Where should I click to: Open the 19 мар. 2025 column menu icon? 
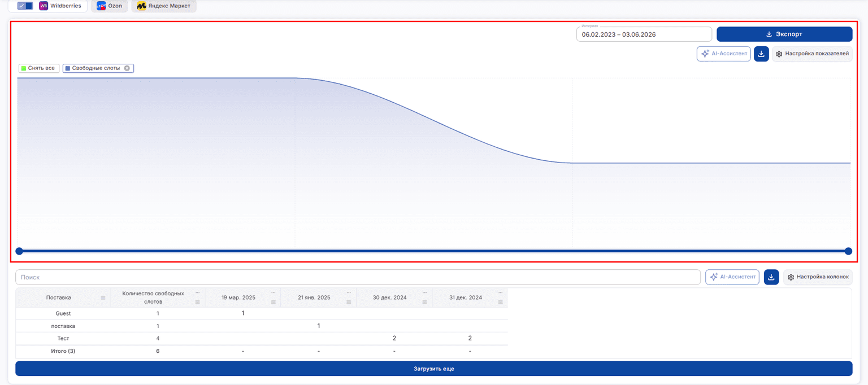pos(274,302)
